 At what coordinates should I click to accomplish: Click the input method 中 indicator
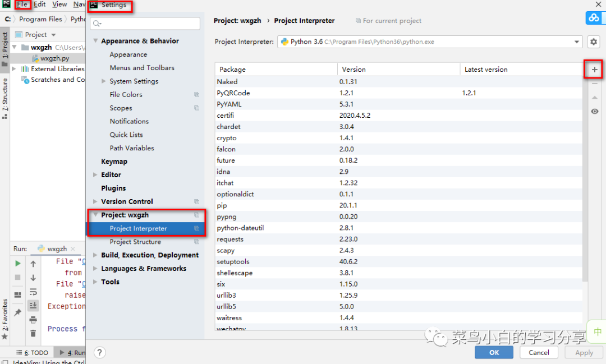598,331
